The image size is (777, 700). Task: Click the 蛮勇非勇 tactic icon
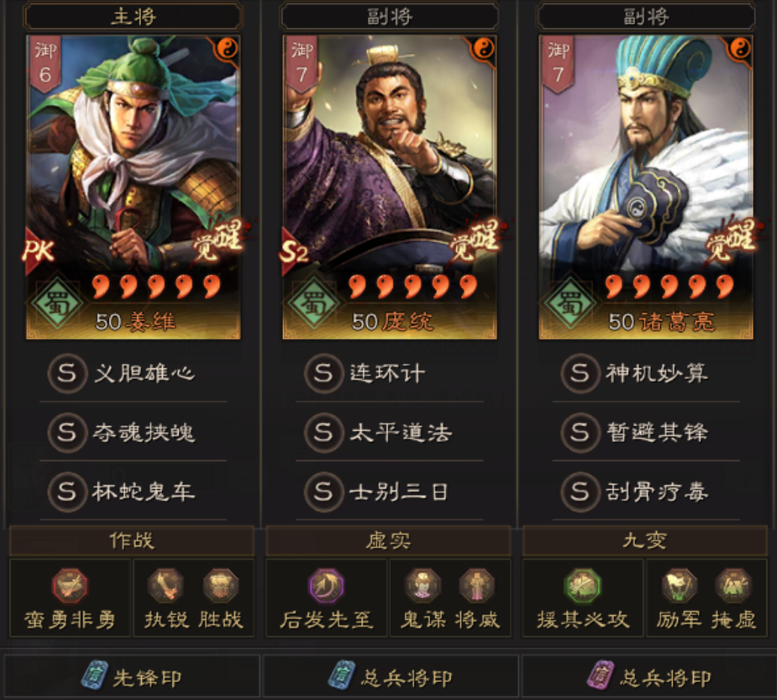pyautogui.click(x=70, y=585)
